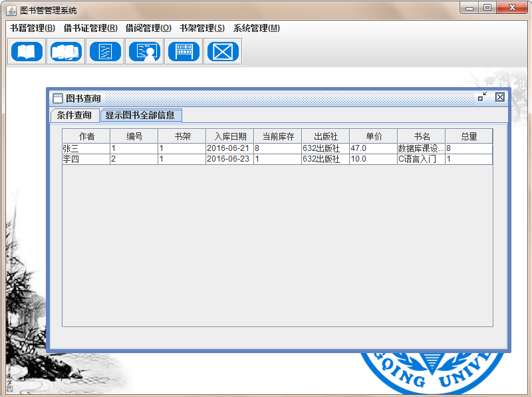Image resolution: width=532 pixels, height=397 pixels.
Task: Select the book title 数据库课设...
Action: click(x=421, y=148)
